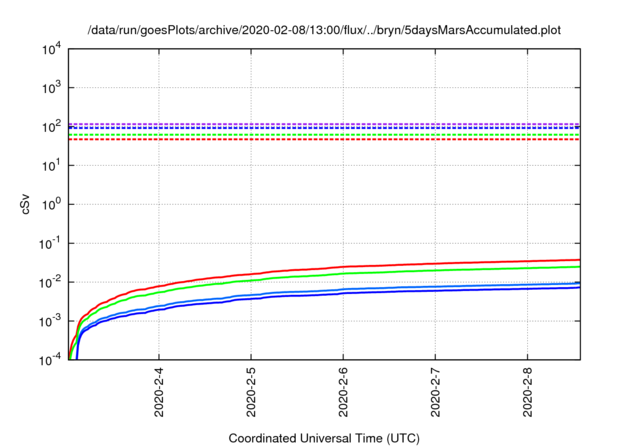Image resolution: width=640 pixels, height=448 pixels.
Task: Click the 10^0 y-axis tick label
Action: coord(51,204)
